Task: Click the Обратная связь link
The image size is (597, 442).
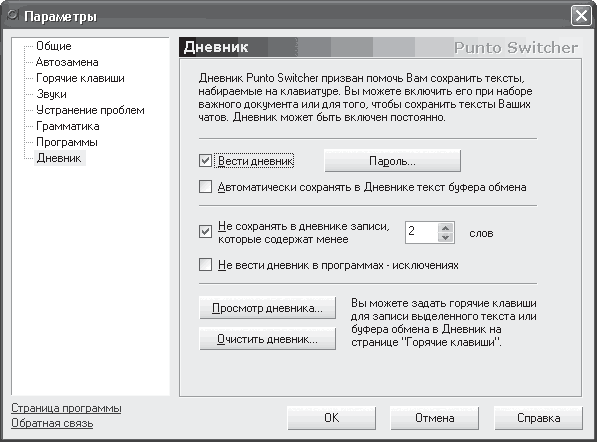Action: (x=52, y=423)
